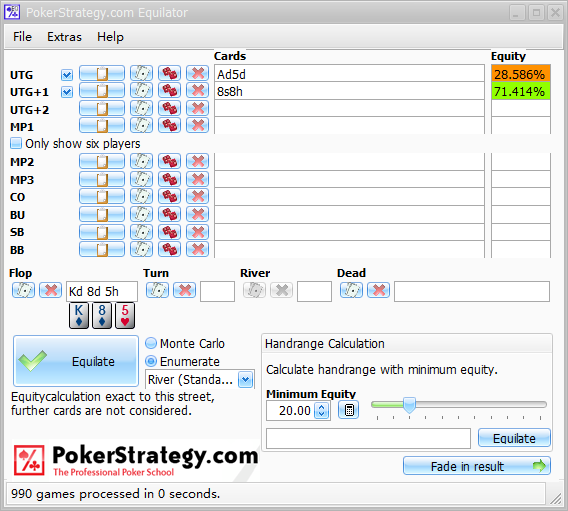Image resolution: width=568 pixels, height=511 pixels.
Task: Click the UTG+2 cards input field
Action: (349, 108)
